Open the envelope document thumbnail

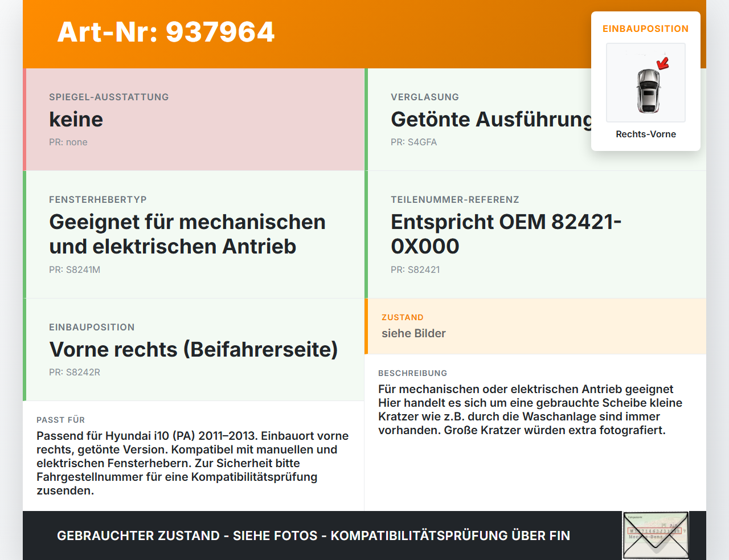point(656,536)
